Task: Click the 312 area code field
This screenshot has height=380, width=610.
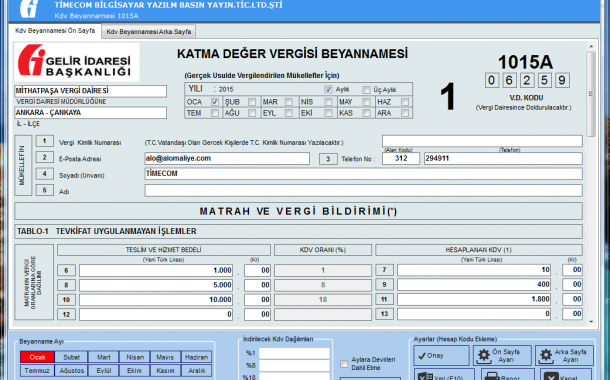Action: click(401, 158)
